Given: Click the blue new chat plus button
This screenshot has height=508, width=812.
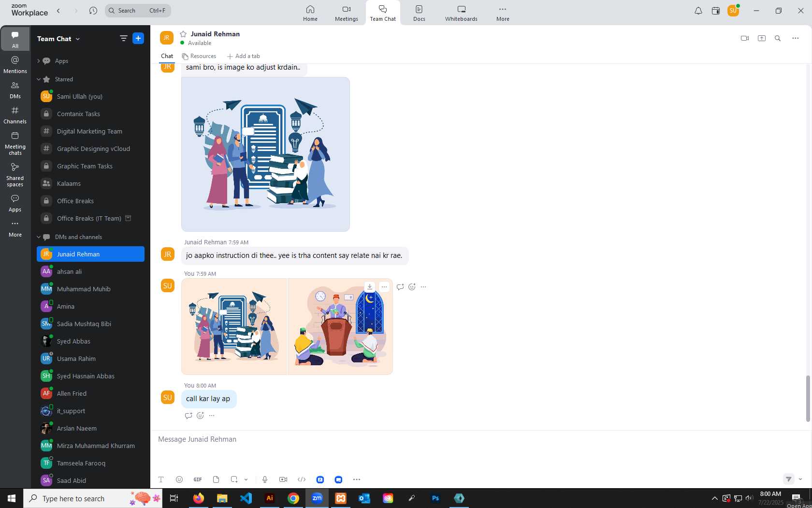Looking at the screenshot, I should tap(138, 38).
